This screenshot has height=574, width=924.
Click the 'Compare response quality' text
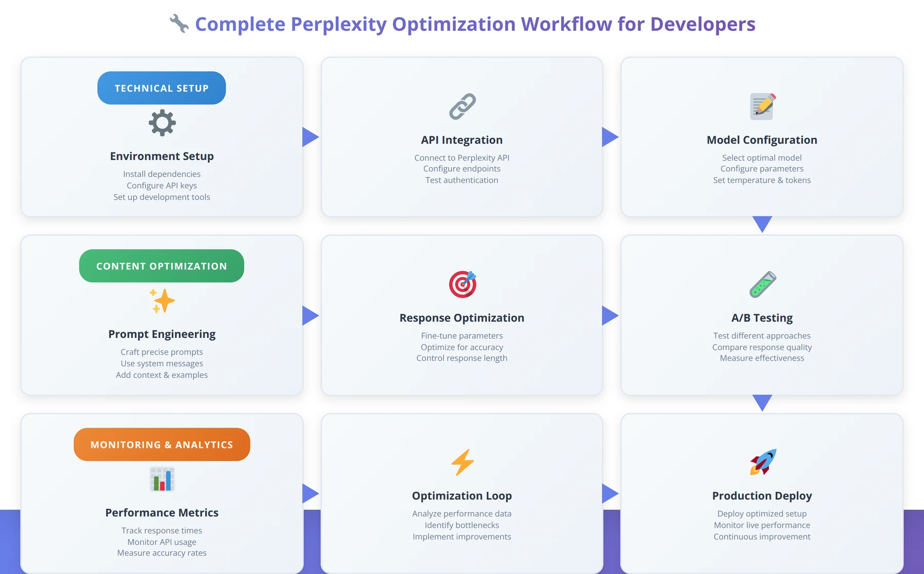point(762,347)
